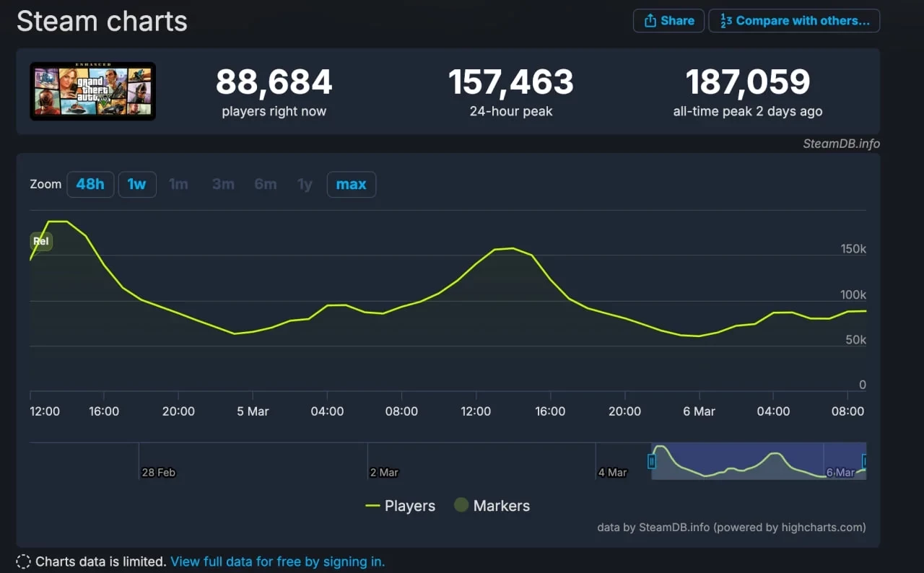The height and width of the screenshot is (573, 924).
Task: Click the GTA V Enhanced game thumbnail
Action: point(92,91)
